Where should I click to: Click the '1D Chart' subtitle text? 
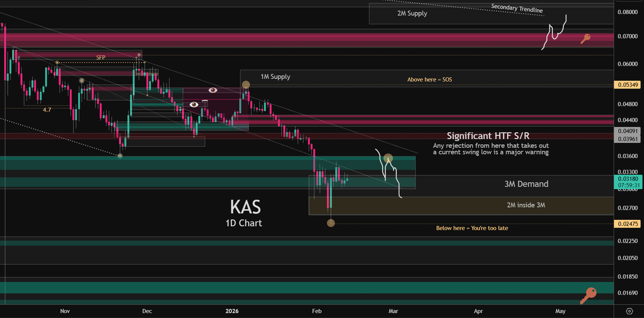[x=244, y=223]
